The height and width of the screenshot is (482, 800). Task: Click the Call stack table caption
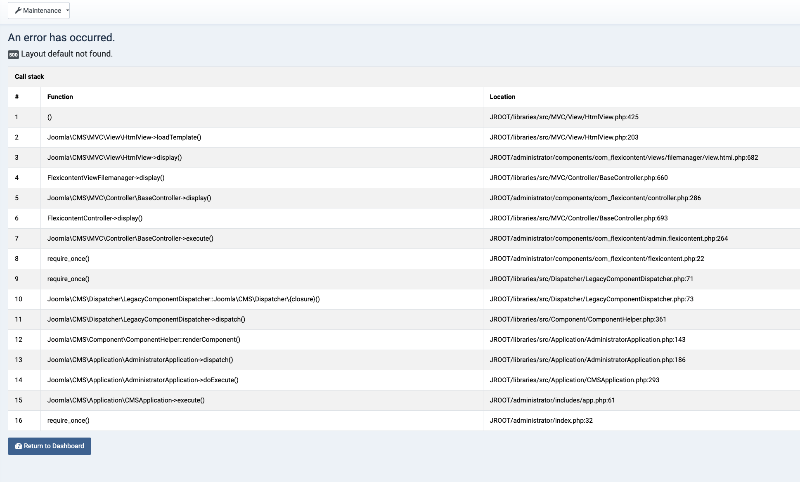point(29,76)
